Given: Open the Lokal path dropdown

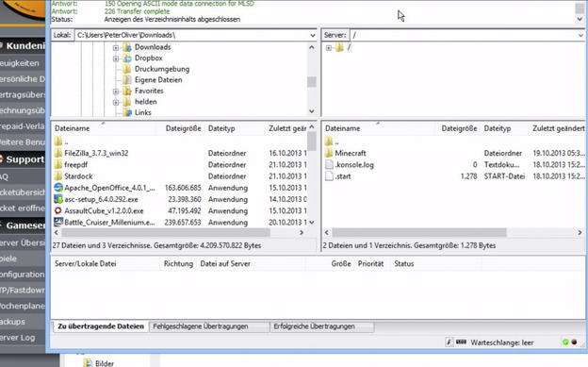Looking at the screenshot, I should pos(313,35).
